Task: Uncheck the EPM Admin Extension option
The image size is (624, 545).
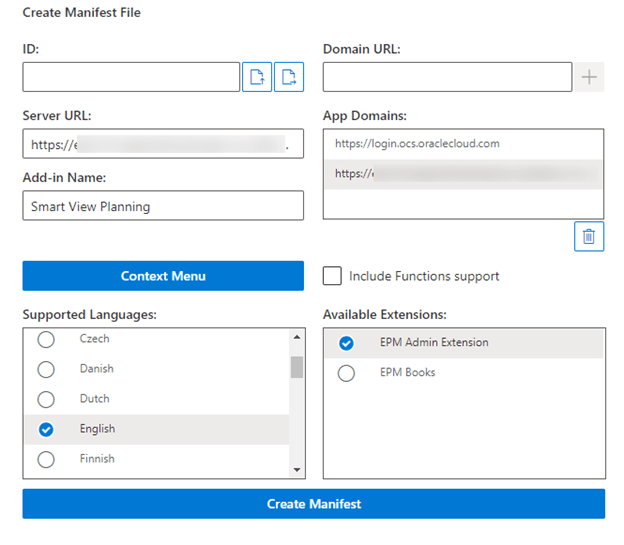Action: point(346,343)
